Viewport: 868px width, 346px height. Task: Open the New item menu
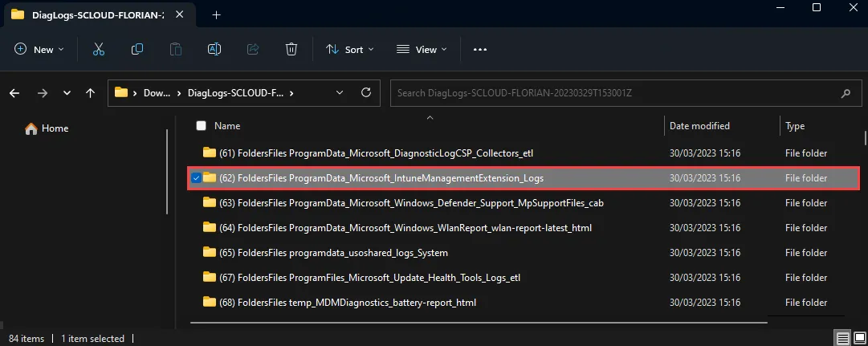click(x=39, y=49)
